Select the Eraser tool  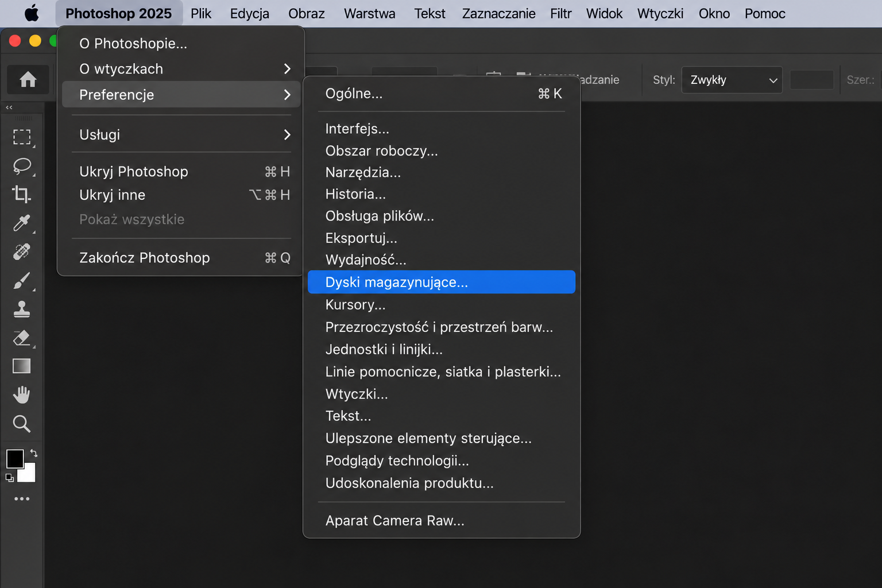(22, 338)
